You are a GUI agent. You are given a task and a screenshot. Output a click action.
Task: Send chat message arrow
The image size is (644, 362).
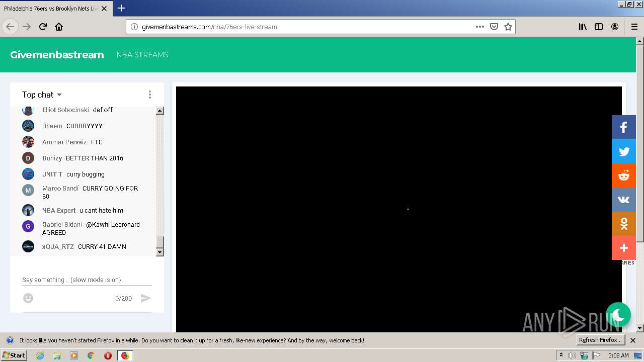(145, 298)
